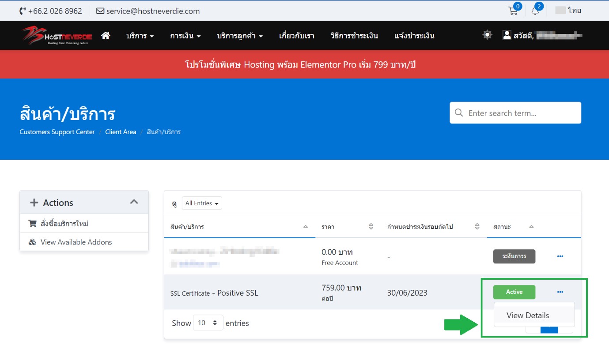Change the show 10 entries selector
Screen dimensions: 609x364
208,323
